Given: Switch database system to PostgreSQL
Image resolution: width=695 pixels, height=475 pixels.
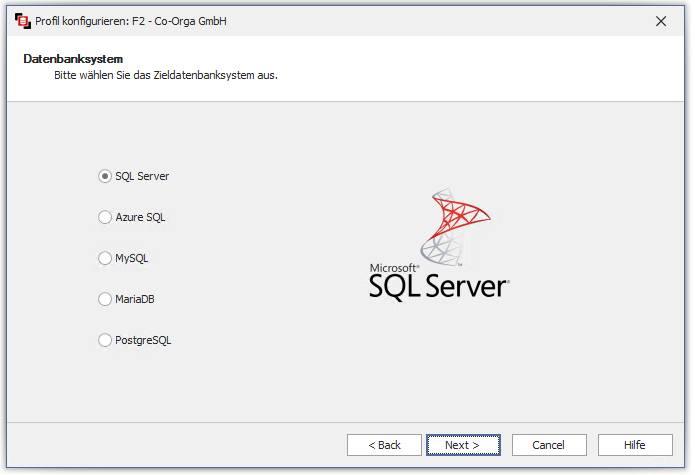Looking at the screenshot, I should pos(105,340).
